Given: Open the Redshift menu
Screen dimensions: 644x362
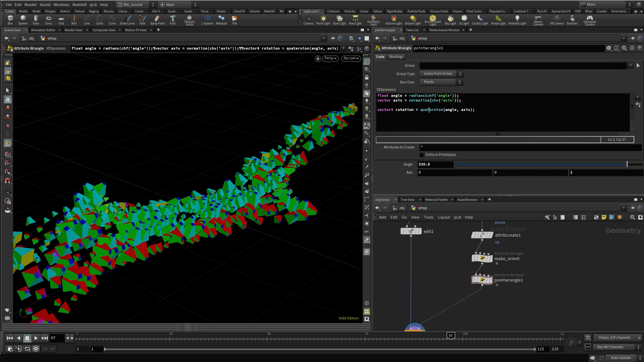Looking at the screenshot, I should pyautogui.click(x=79, y=5).
